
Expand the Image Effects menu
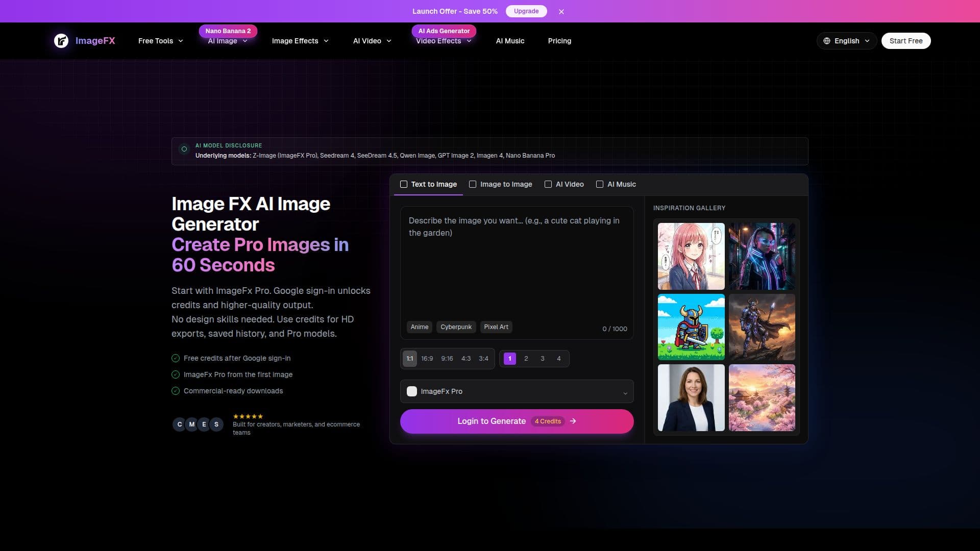(300, 41)
